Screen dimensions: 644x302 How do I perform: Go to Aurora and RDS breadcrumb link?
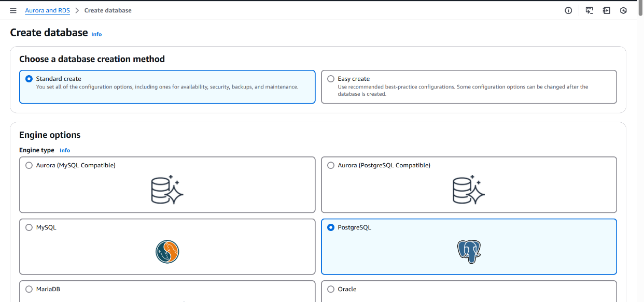coord(47,10)
